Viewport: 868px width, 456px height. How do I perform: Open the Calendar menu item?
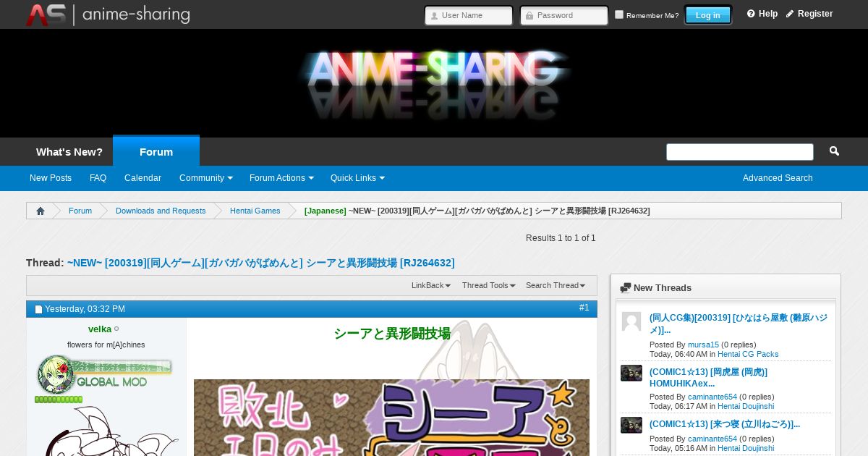tap(142, 178)
